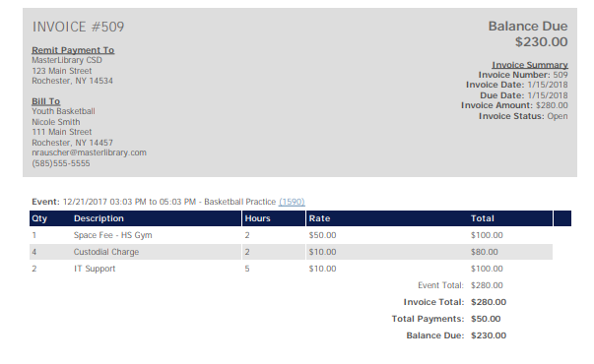Click the Description column header
Image resolution: width=594 pixels, height=364 pixels.
coord(99,218)
